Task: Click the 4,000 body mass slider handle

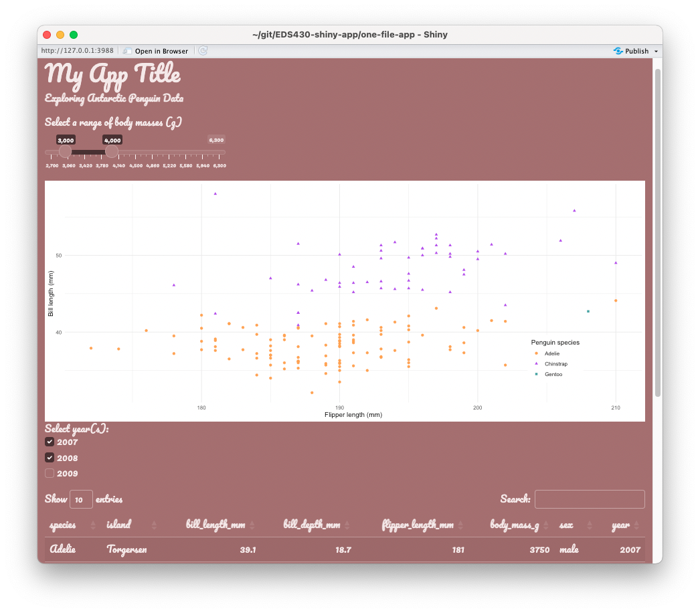Action: (112, 152)
